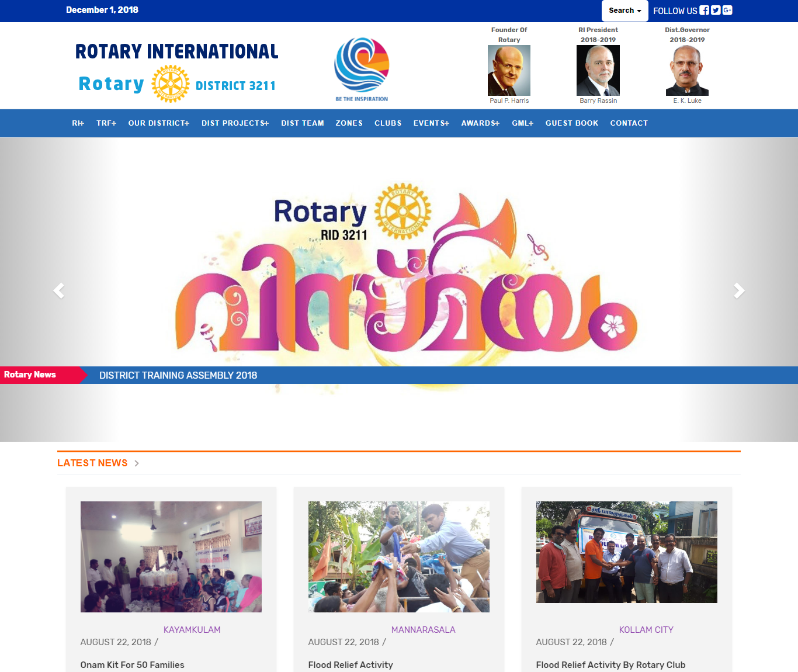Click District Training Assembly 2018 ticker headline

[x=178, y=375]
